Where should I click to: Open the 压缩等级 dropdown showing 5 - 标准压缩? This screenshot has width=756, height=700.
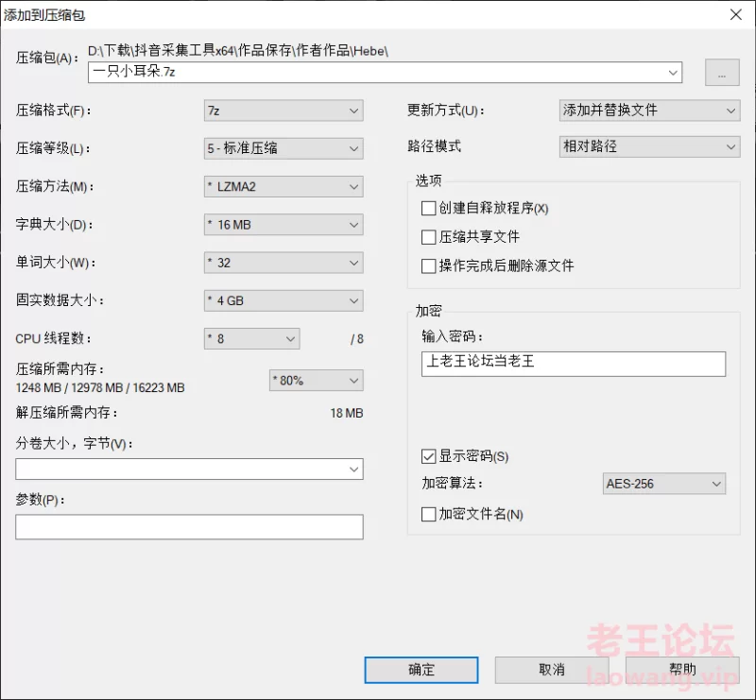click(283, 148)
